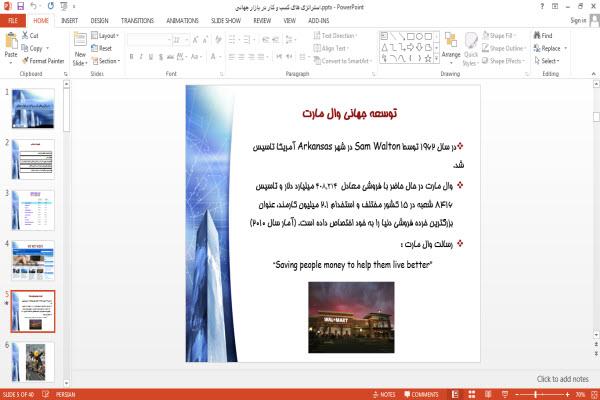600x400 pixels.
Task: Switch to the TRANSITIONS tab
Action: pyautogui.click(x=137, y=21)
